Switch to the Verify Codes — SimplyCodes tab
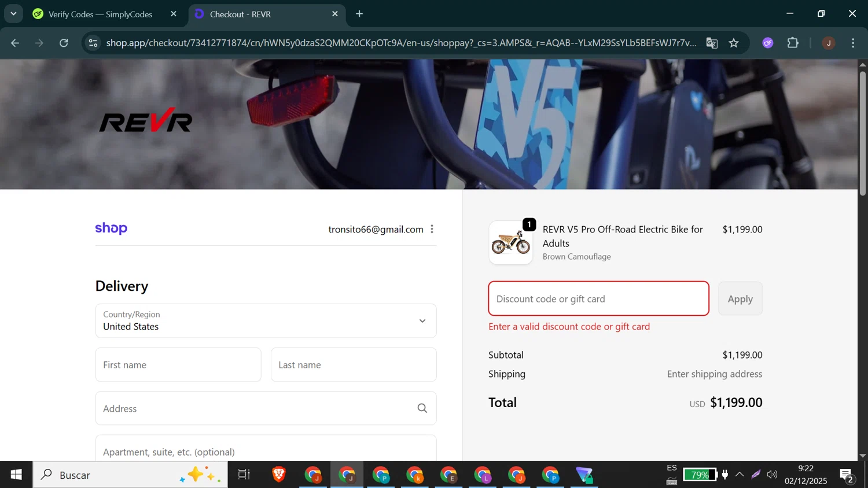868x488 pixels. pyautogui.click(x=100, y=14)
